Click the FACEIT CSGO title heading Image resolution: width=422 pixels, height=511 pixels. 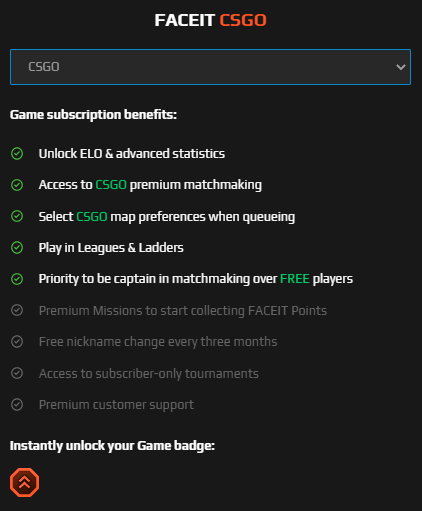point(210,20)
